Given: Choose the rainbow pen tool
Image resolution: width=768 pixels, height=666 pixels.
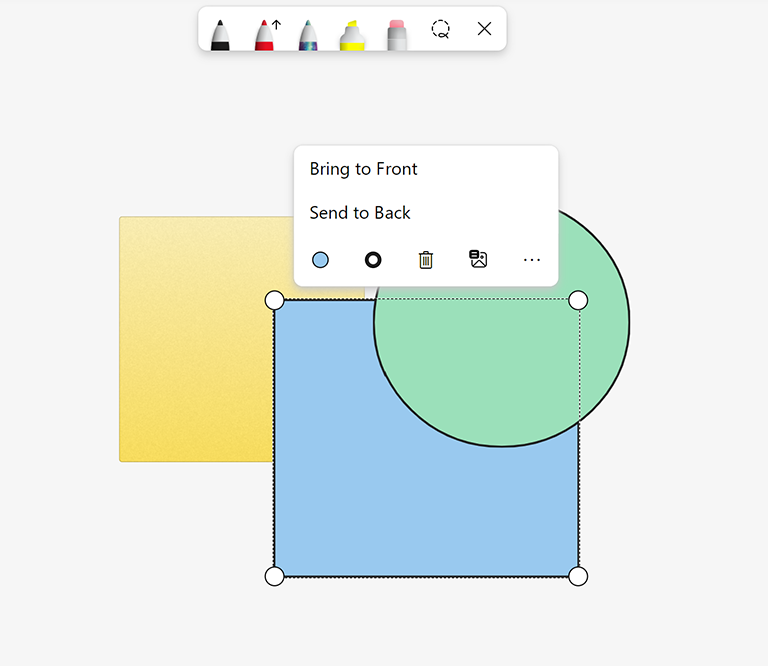Looking at the screenshot, I should 308,33.
